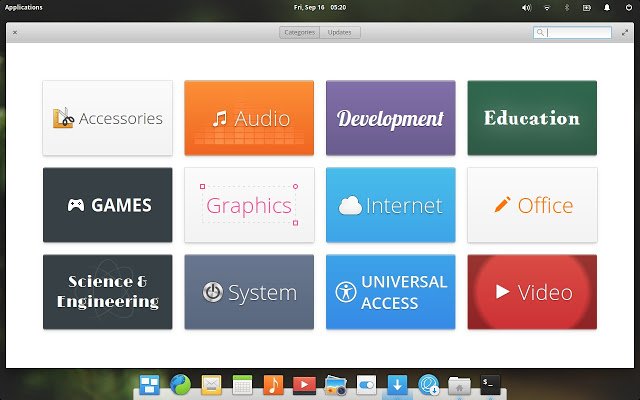Viewport: 640px width, 400px height.
Task: Open the Files home folder in dock
Action: click(x=459, y=385)
